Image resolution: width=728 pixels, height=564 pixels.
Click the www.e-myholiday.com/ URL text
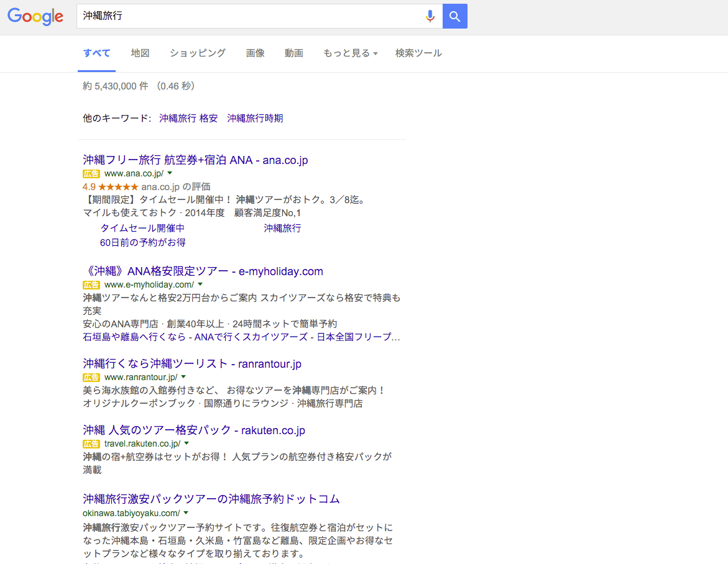[149, 284]
